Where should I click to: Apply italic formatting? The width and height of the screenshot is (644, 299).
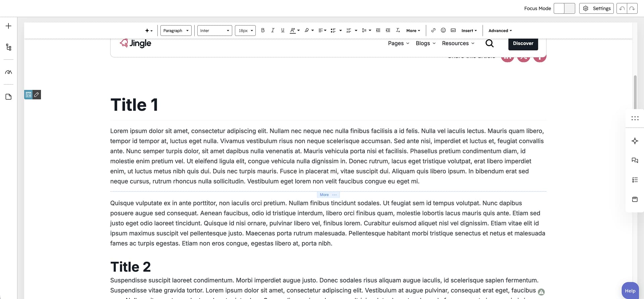pyautogui.click(x=273, y=31)
